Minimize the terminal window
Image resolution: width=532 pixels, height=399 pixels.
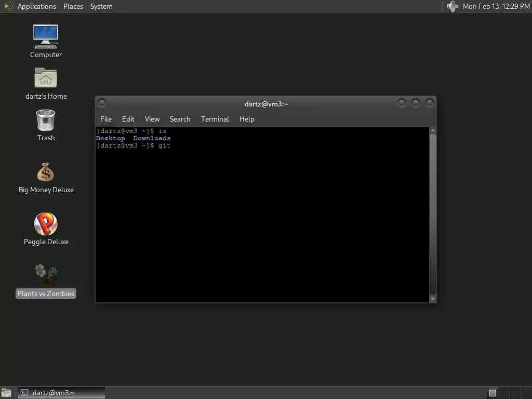coord(402,102)
